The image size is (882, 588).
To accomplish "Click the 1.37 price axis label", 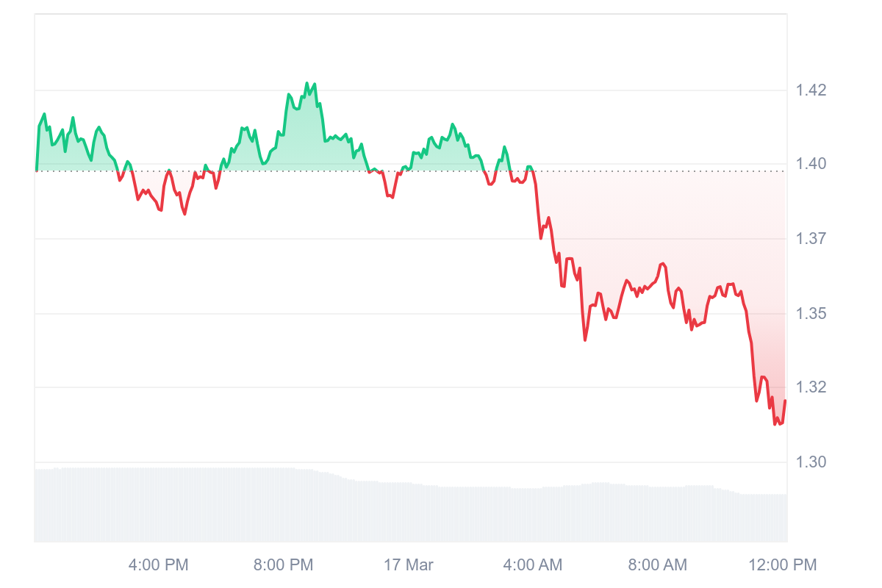I will coord(811,238).
